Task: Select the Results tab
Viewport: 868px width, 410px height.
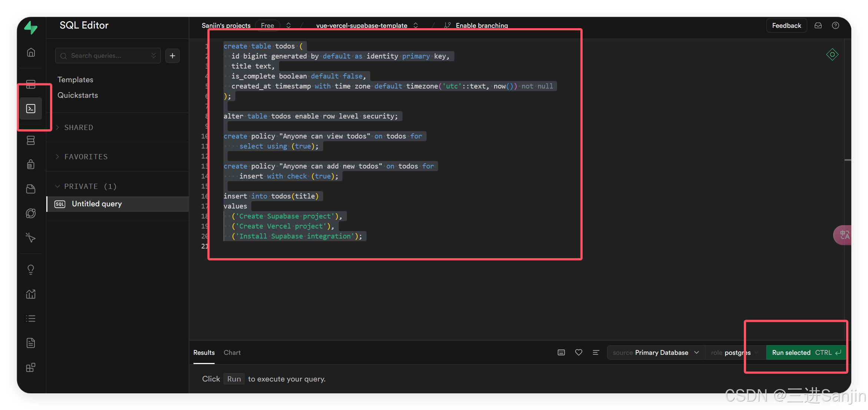Action: coord(204,353)
